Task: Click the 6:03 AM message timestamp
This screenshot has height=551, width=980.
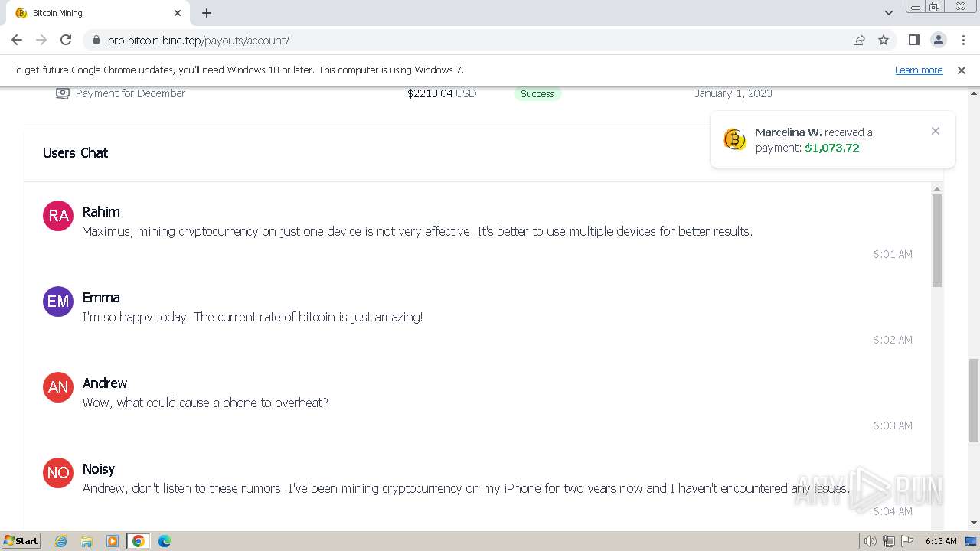Action: coord(893,425)
